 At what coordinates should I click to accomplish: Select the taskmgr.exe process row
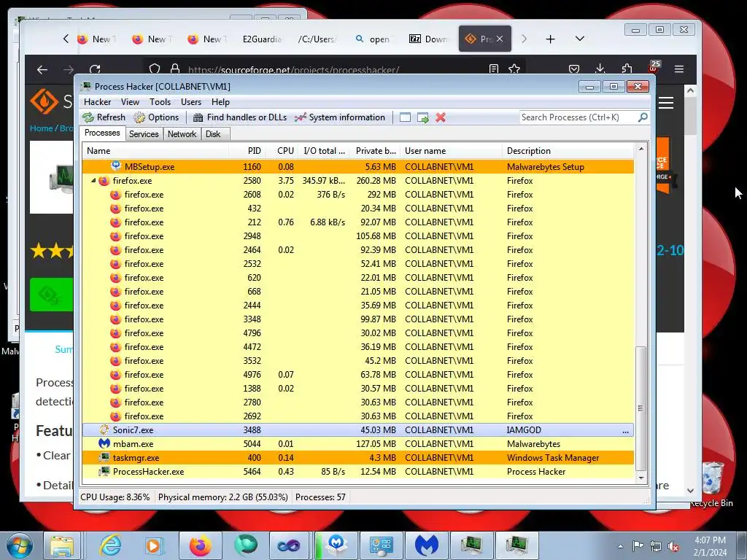[357, 458]
